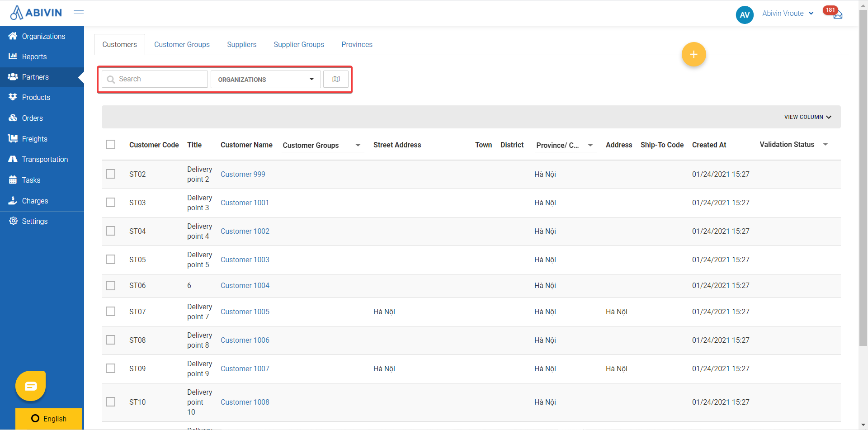The height and width of the screenshot is (430, 868).
Task: Expand the VIEW COLUMN dropdown
Action: [808, 117]
